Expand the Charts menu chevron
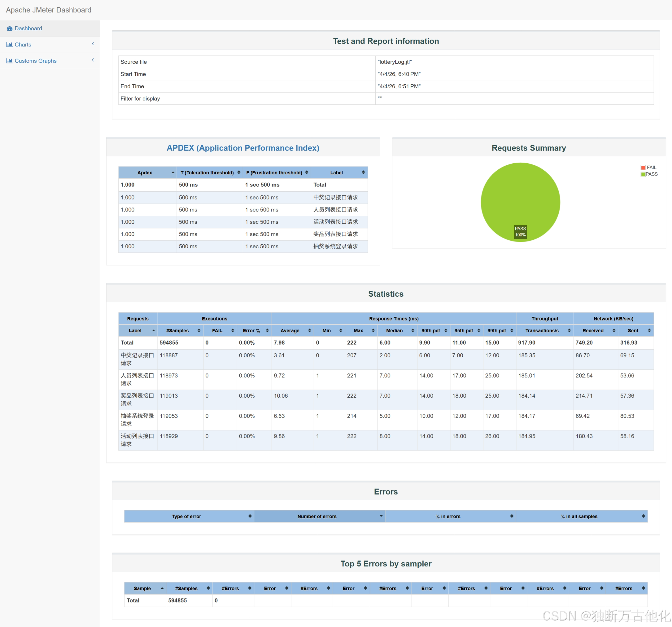The width and height of the screenshot is (672, 627). click(x=93, y=44)
